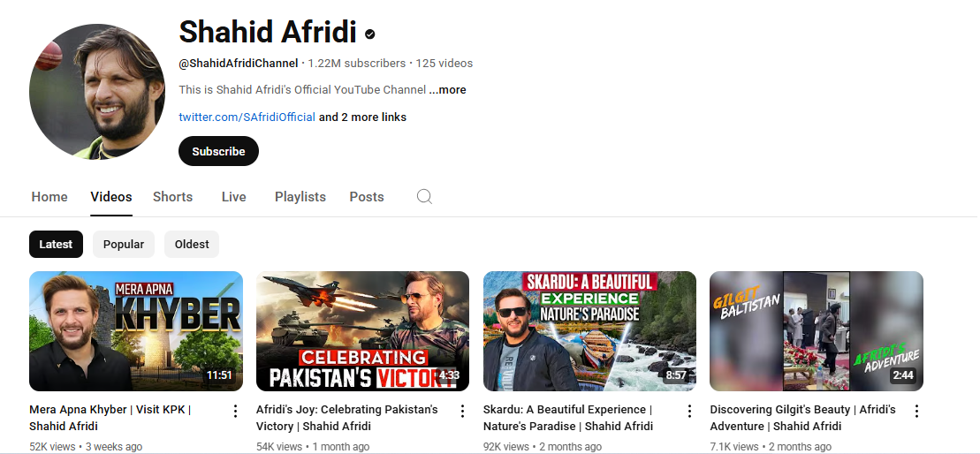Viewport: 980px width, 454px height.
Task: Play the Skardu Nature's Paradise thumbnail
Action: pos(589,331)
